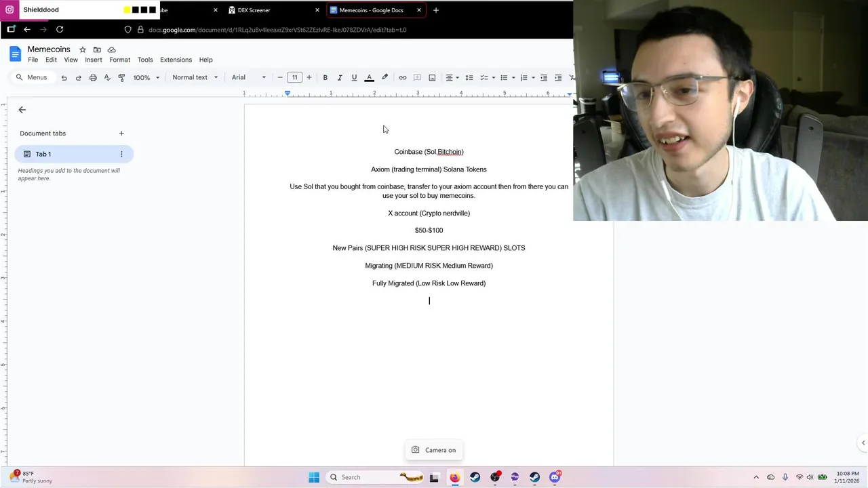The height and width of the screenshot is (488, 868).
Task: Click the Redo arrow in toolbar
Action: [x=78, y=77]
